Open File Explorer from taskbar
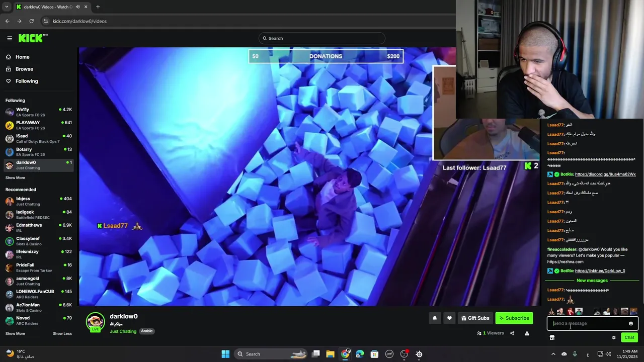This screenshot has height=362, width=644. pyautogui.click(x=331, y=354)
